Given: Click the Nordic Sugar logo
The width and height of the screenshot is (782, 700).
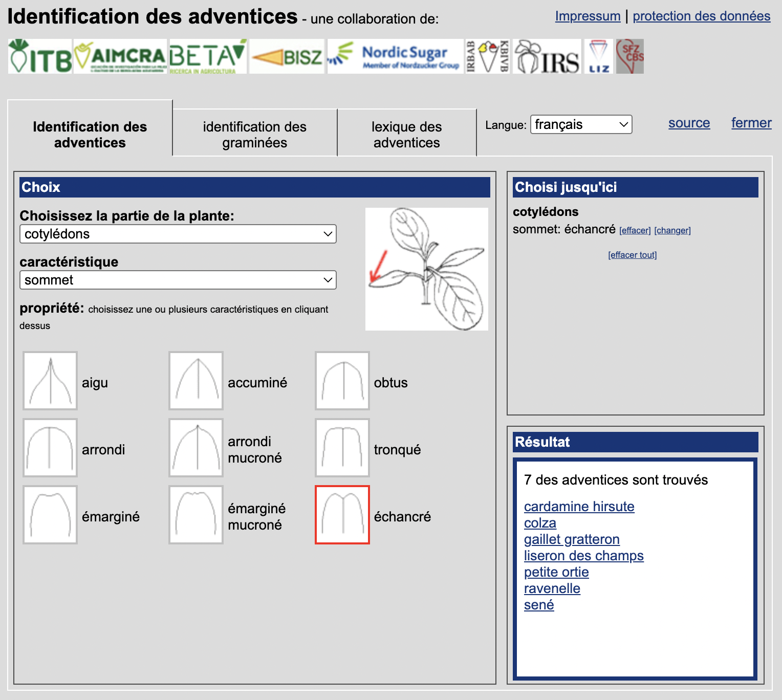Looking at the screenshot, I should pyautogui.click(x=395, y=56).
